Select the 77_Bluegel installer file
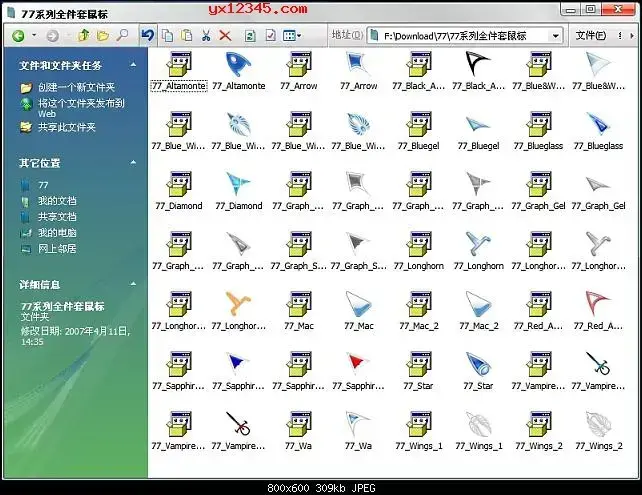 point(418,131)
